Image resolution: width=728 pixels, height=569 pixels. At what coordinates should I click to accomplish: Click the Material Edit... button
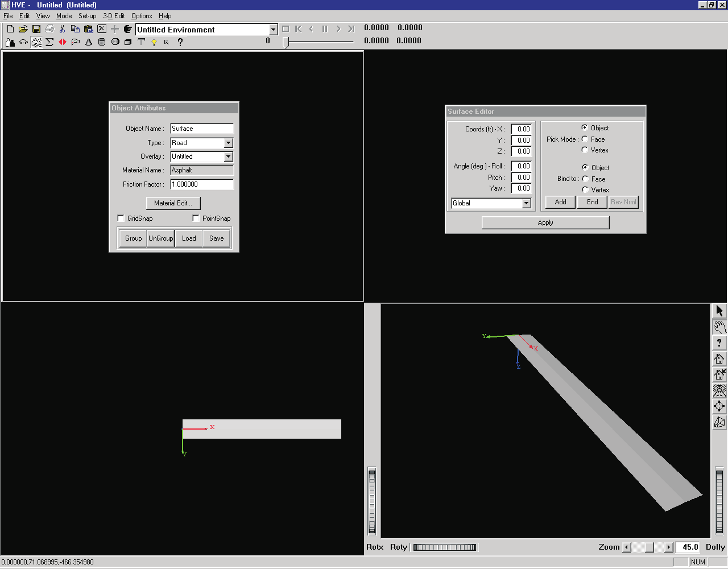173,203
